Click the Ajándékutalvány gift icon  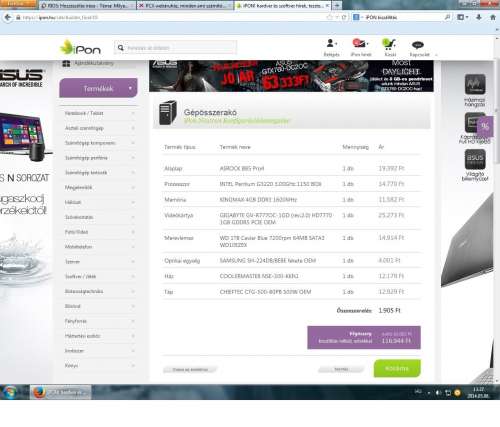click(66, 64)
